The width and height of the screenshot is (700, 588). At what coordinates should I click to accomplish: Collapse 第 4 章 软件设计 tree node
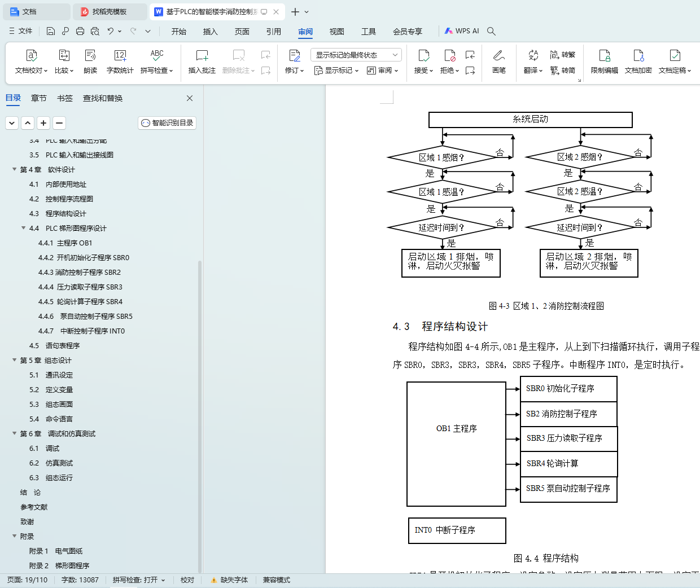click(x=15, y=169)
